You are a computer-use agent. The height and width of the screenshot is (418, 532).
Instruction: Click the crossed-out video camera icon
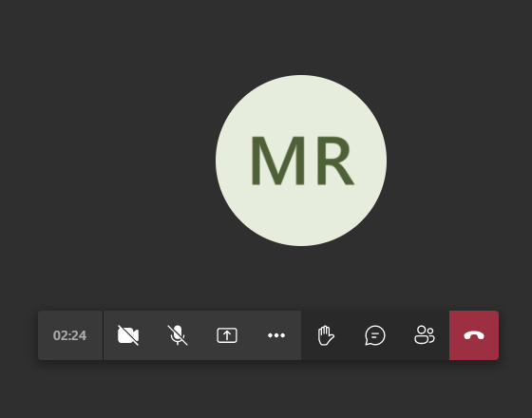pos(128,335)
